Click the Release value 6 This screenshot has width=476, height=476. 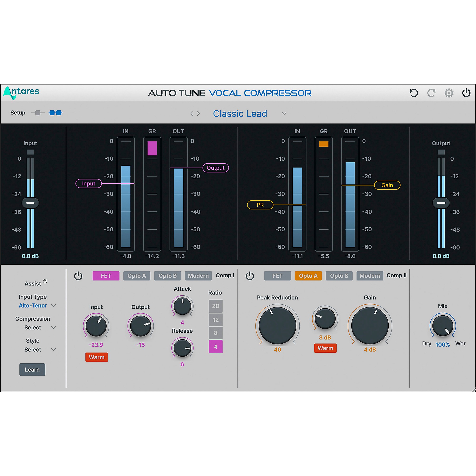(x=182, y=364)
